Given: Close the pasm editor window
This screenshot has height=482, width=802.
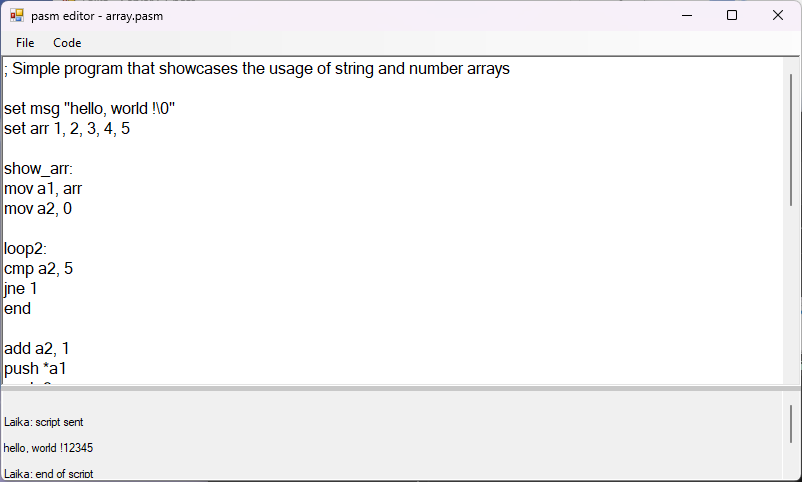Looking at the screenshot, I should [778, 15].
